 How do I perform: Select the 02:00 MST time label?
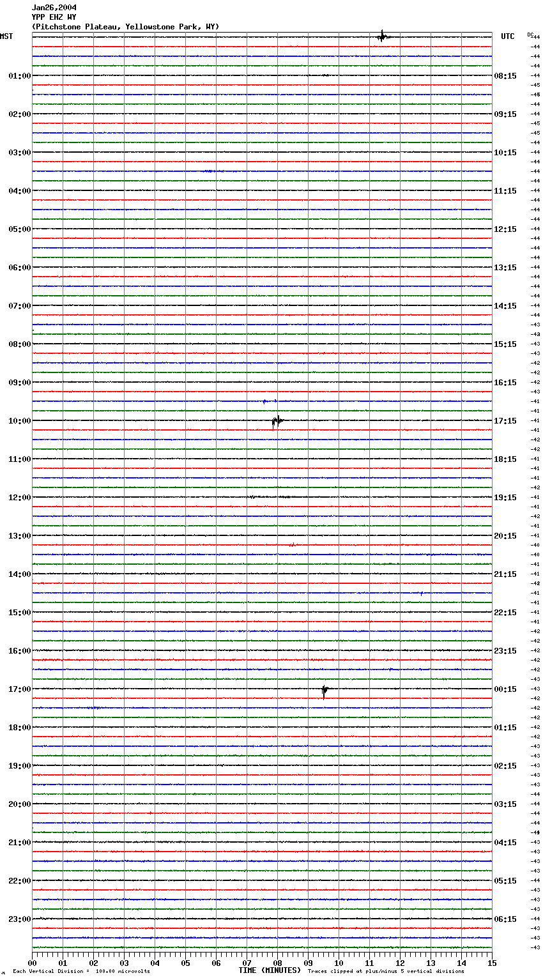pyautogui.click(x=20, y=114)
